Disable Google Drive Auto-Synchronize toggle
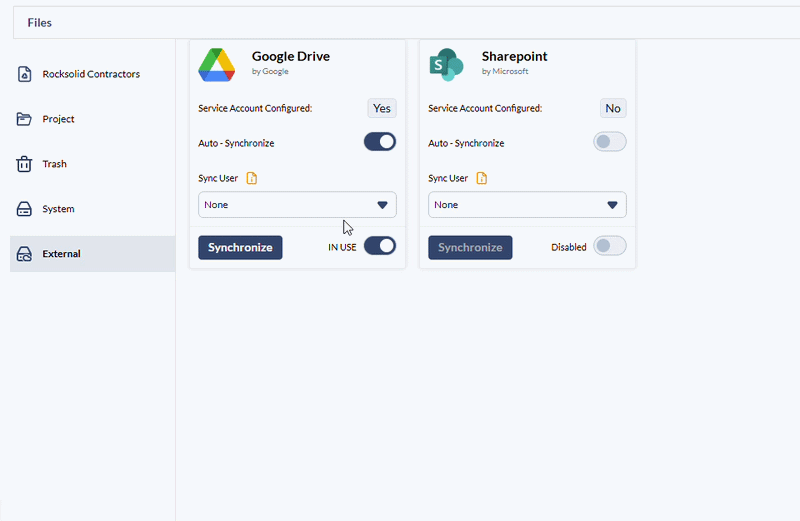The width and height of the screenshot is (800, 521). coord(380,142)
